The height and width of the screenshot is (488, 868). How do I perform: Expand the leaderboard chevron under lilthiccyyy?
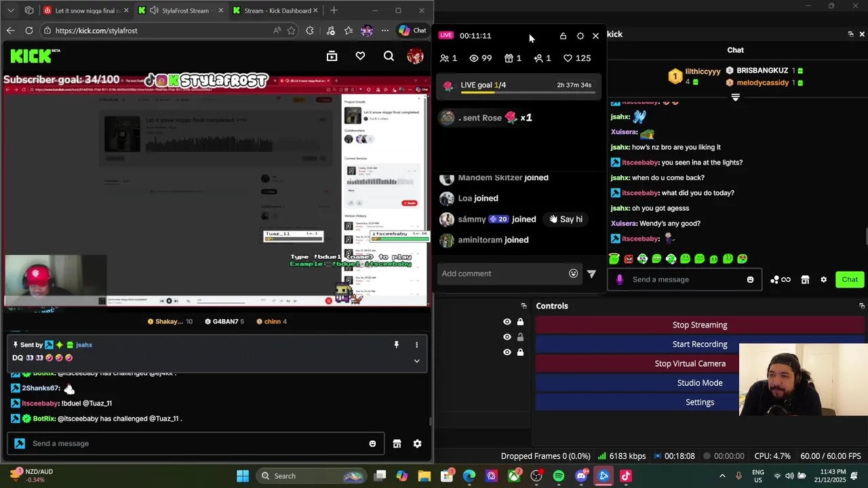[x=735, y=98]
